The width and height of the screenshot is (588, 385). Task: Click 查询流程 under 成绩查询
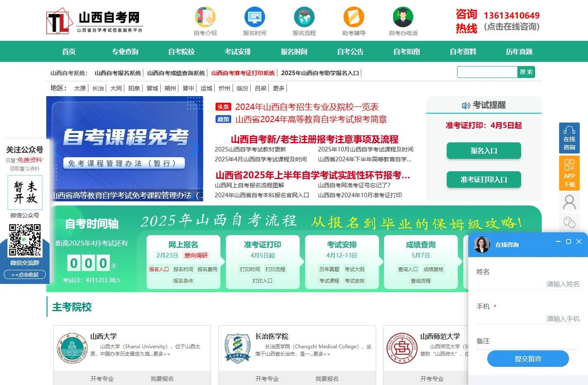click(x=421, y=281)
